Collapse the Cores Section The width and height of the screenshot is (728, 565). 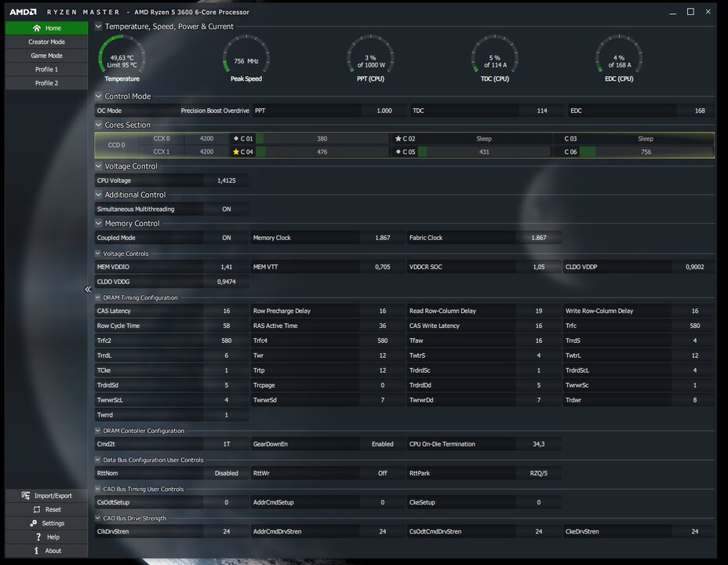pyautogui.click(x=98, y=125)
